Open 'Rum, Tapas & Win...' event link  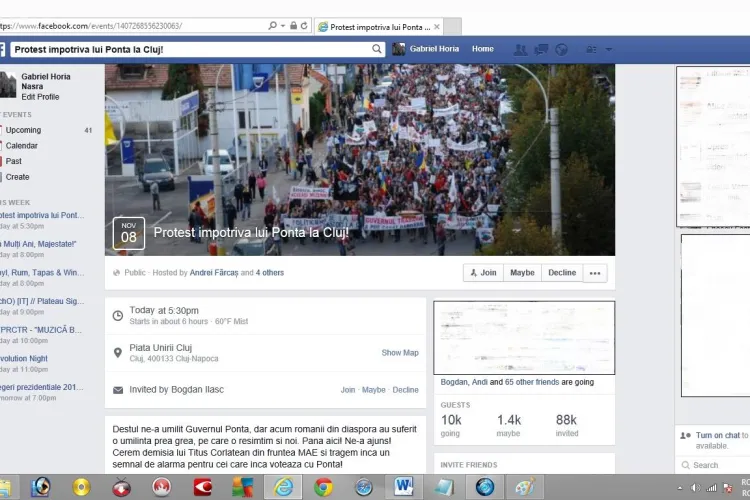(42, 273)
